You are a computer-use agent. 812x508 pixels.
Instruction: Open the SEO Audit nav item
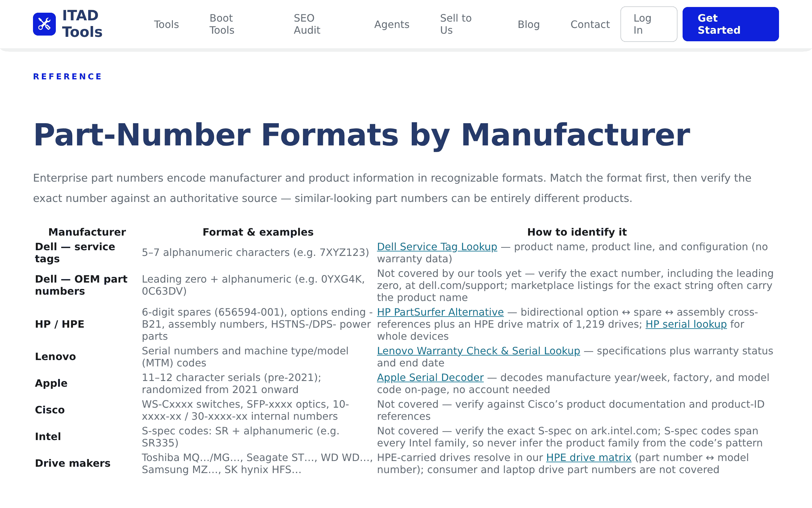(x=307, y=24)
